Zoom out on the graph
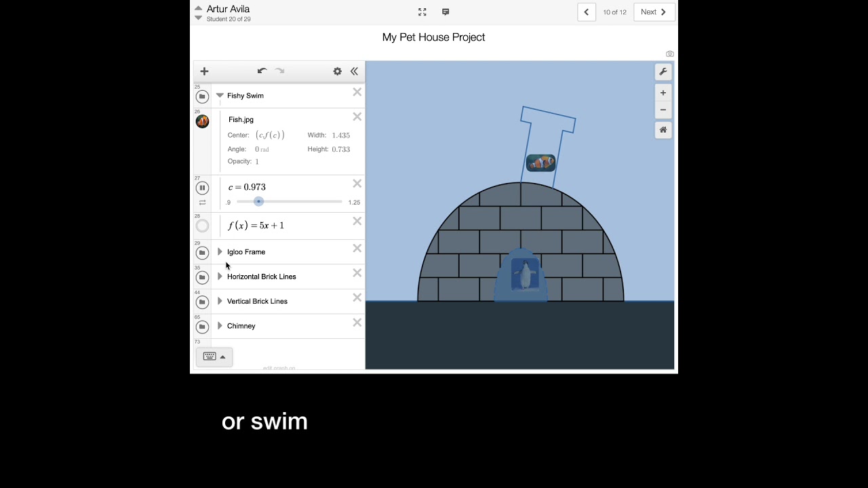Image resolution: width=868 pixels, height=488 pixels. (x=663, y=110)
